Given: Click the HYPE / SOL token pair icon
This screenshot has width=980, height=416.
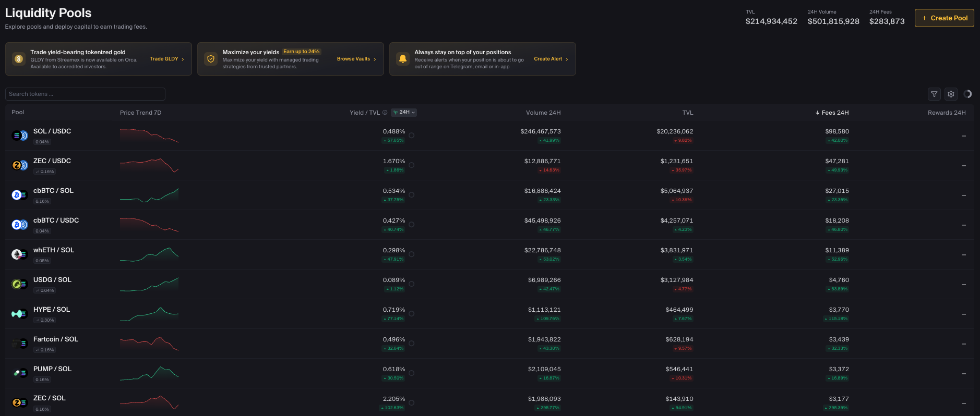Looking at the screenshot, I should click(x=20, y=314).
